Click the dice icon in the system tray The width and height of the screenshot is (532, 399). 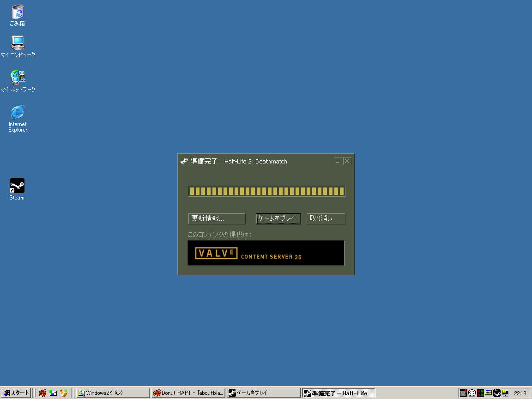point(472,393)
